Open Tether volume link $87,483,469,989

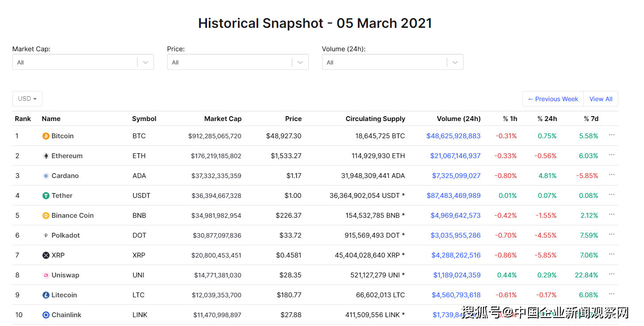point(453,196)
